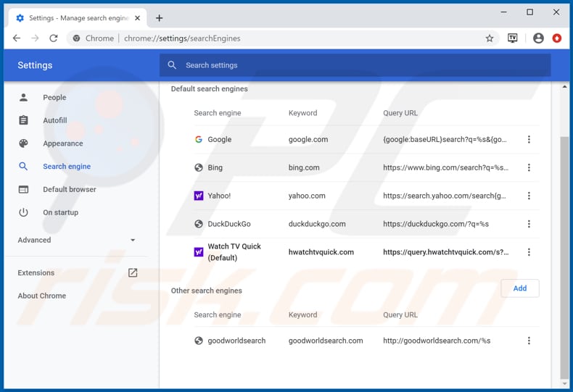Click Watch TV Quick (Default) entry name
This screenshot has width=573, height=392.
[x=234, y=252]
